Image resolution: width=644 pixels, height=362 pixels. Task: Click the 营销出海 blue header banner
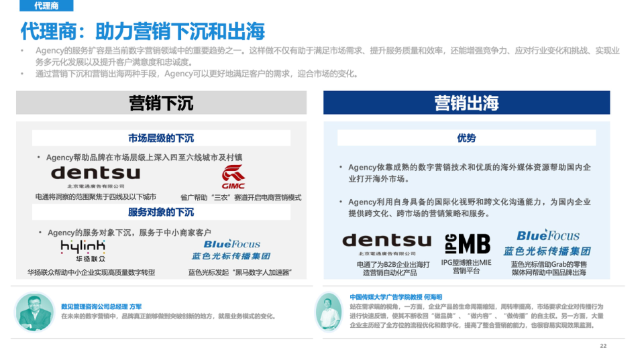pyautogui.click(x=467, y=103)
